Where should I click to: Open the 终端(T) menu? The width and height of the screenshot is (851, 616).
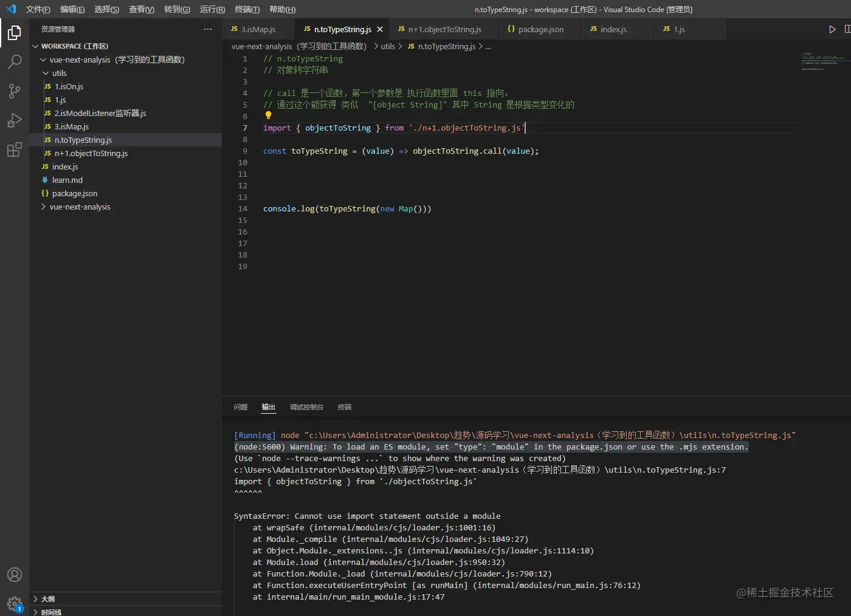[x=247, y=9]
